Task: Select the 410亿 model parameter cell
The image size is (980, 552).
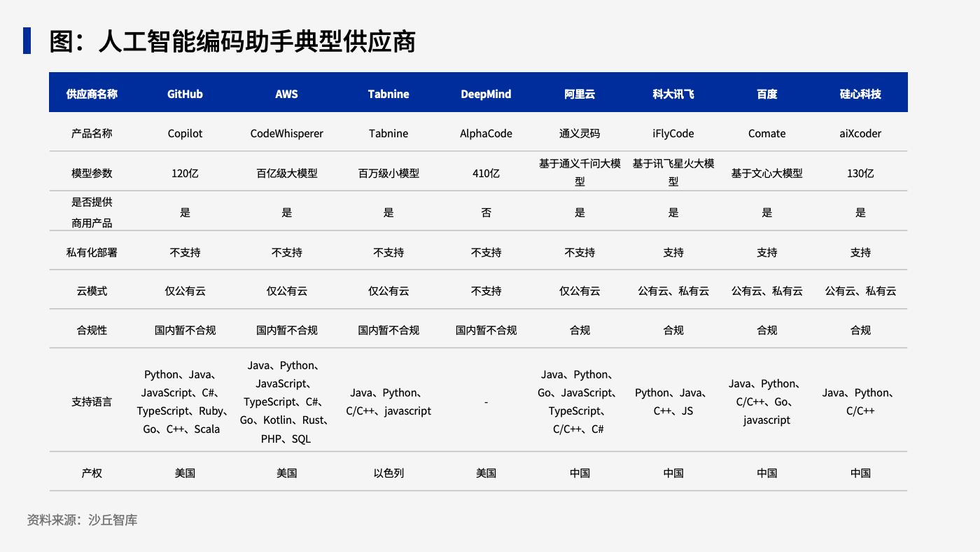Action: tap(486, 173)
